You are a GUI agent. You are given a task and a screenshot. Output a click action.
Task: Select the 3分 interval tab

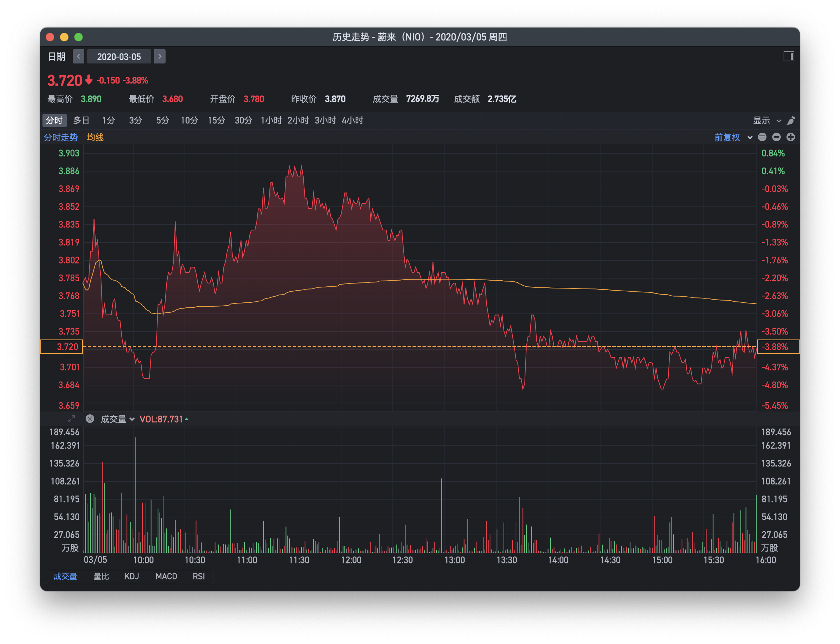(135, 121)
